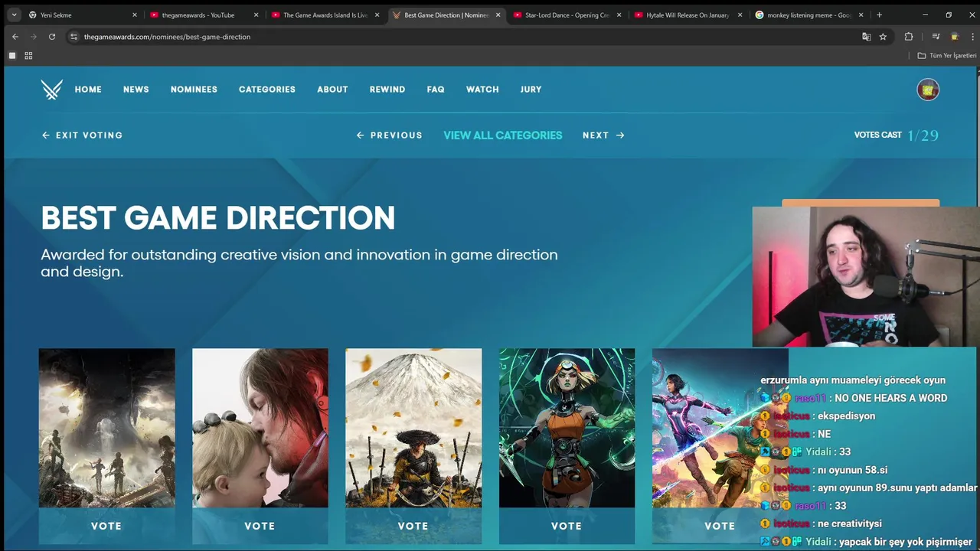The height and width of the screenshot is (551, 980).
Task: Vote for the samurai mountain nominee
Action: [413, 527]
